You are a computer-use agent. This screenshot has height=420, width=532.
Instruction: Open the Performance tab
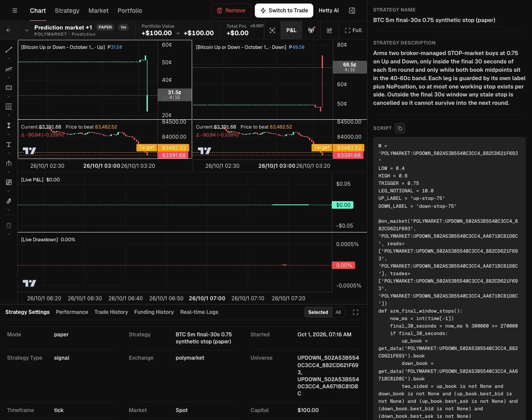pyautogui.click(x=72, y=312)
